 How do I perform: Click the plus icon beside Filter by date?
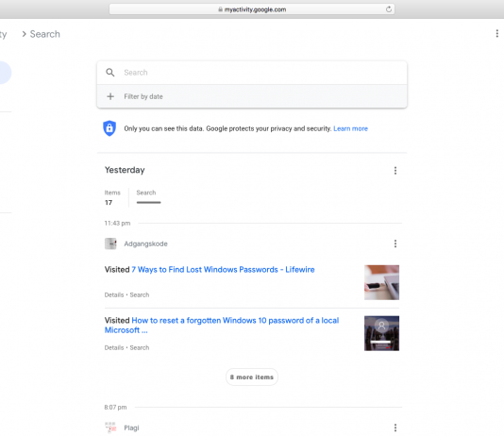110,96
